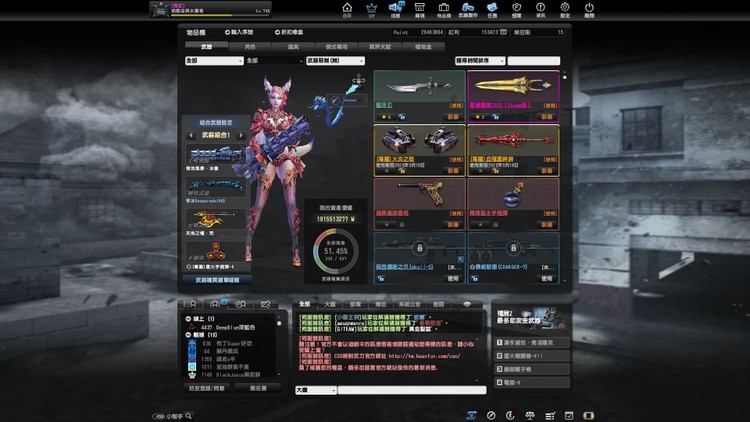Collapse the offline friends group
Screen dimensions: 750x422
[x=188, y=335]
